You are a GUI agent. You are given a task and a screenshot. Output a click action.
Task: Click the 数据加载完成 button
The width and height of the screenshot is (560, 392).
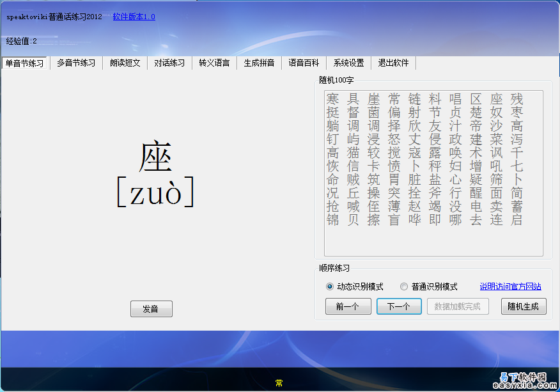coord(458,307)
